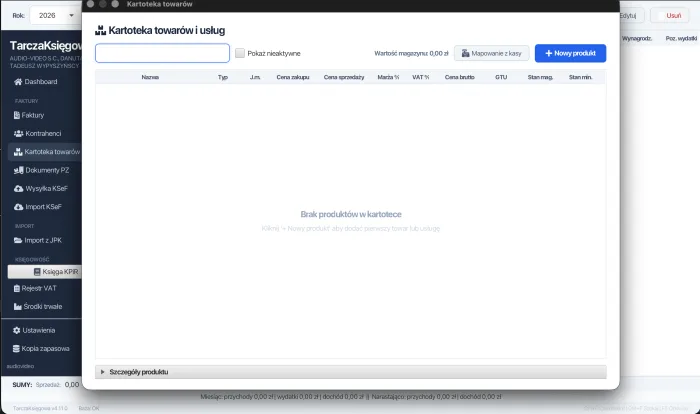Expand the Szczegóły produktu section
The image size is (700, 414).
tap(102, 372)
